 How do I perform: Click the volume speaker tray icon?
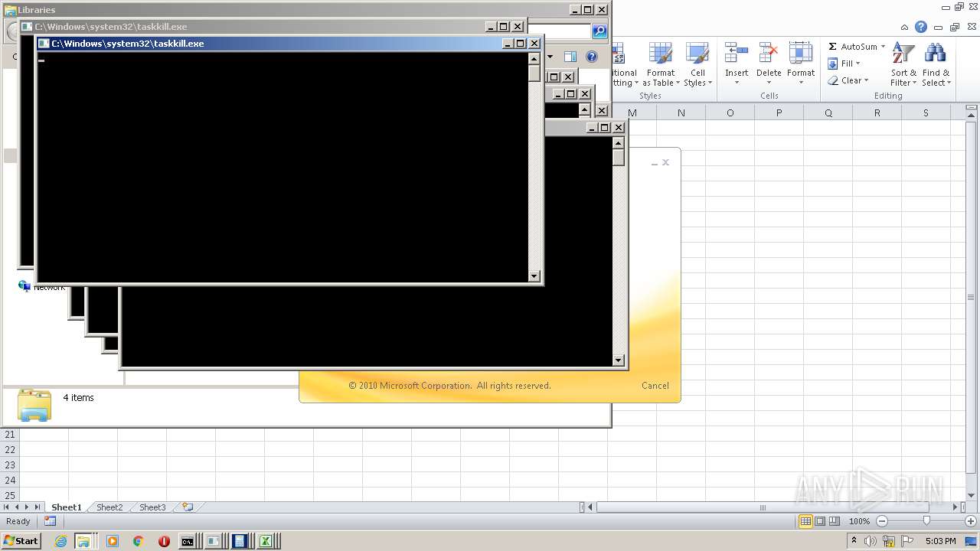click(x=872, y=541)
